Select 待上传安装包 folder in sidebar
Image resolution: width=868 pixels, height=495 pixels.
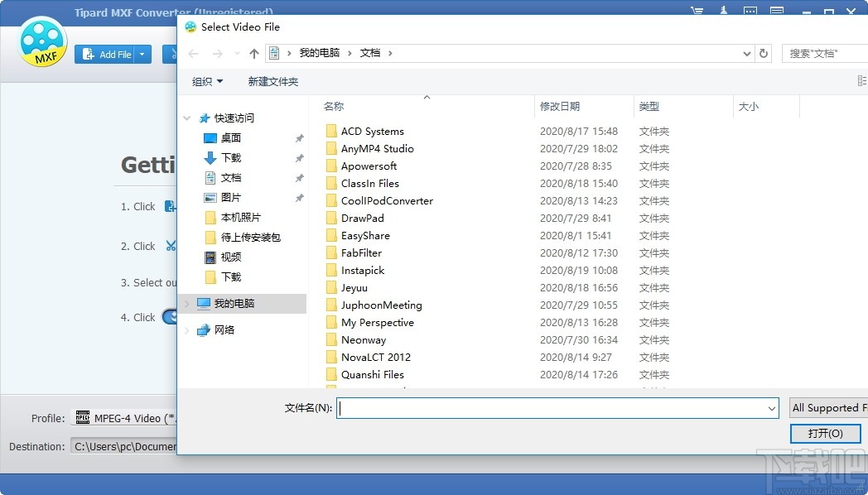pos(251,238)
